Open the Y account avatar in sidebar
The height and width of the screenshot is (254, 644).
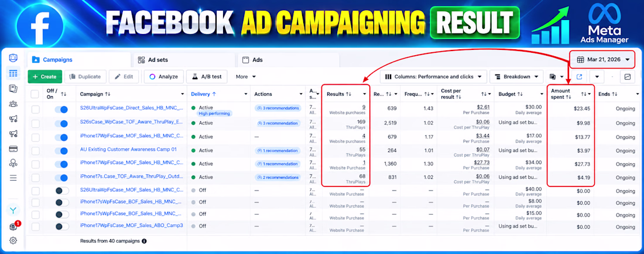[13, 211]
